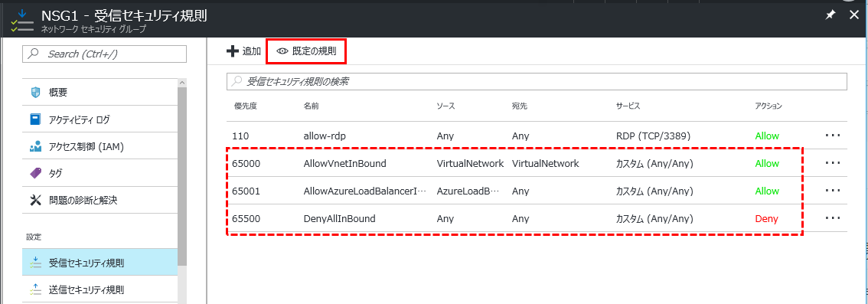Sort by the 優先度 column header

click(x=246, y=106)
